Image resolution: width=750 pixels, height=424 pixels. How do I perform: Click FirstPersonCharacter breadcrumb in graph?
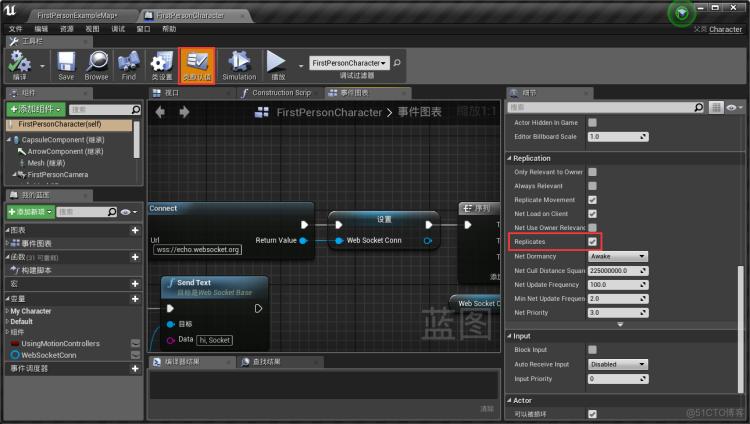pyautogui.click(x=329, y=112)
